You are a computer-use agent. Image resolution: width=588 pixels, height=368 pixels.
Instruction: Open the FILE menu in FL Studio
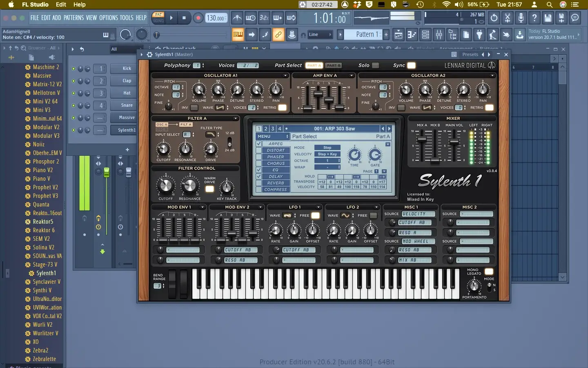35,18
